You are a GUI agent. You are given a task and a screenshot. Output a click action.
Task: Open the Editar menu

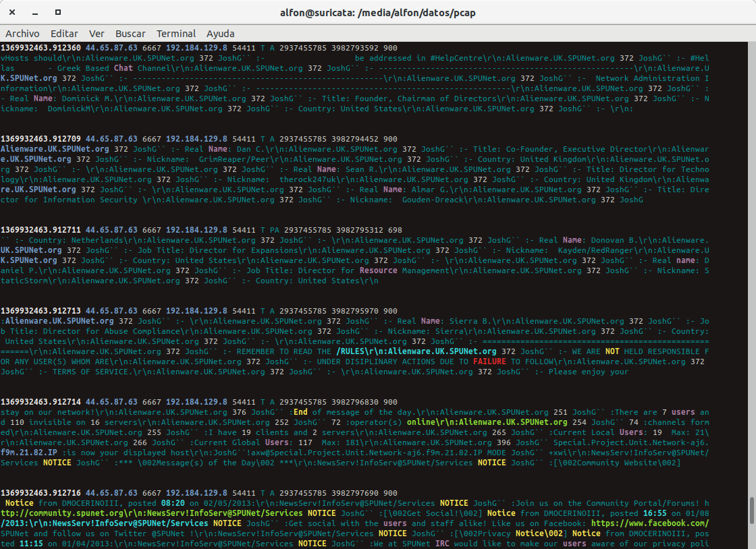coord(64,34)
